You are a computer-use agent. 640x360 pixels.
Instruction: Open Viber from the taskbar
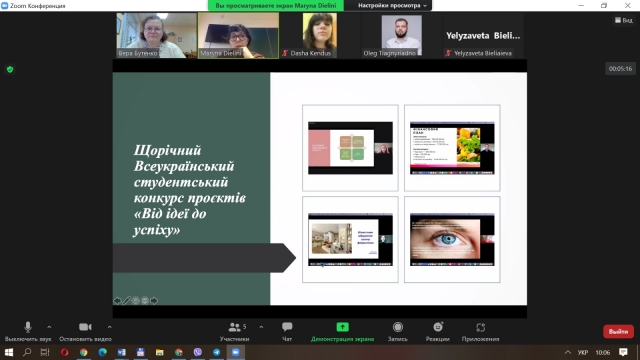click(198, 352)
